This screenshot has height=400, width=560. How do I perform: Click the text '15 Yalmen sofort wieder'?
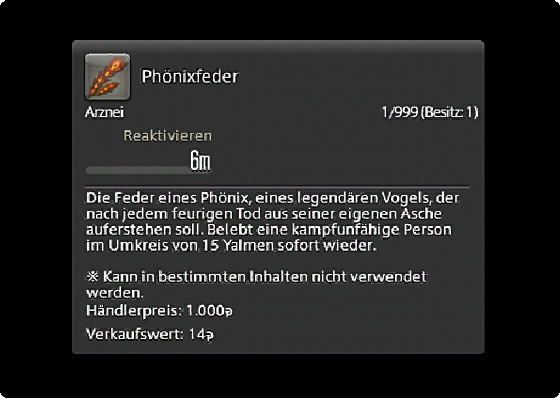(x=289, y=246)
